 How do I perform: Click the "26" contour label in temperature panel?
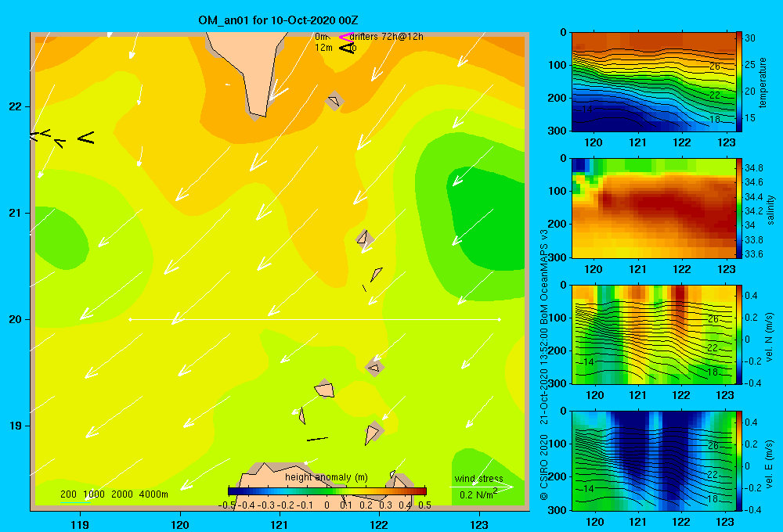tap(715, 66)
